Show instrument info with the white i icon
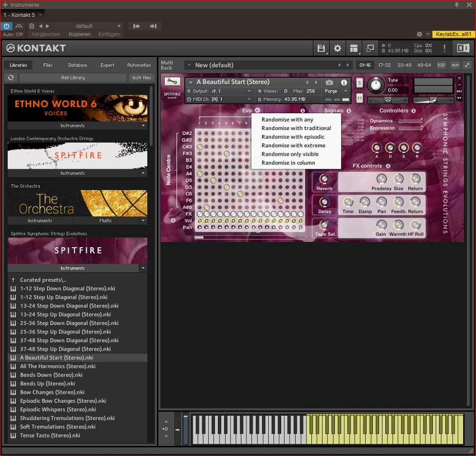The height and width of the screenshot is (456, 476). click(x=344, y=82)
